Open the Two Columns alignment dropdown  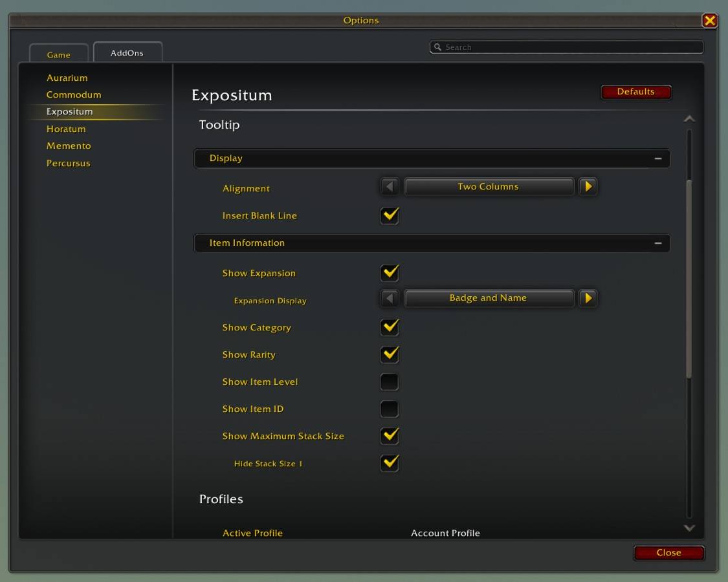coord(489,187)
